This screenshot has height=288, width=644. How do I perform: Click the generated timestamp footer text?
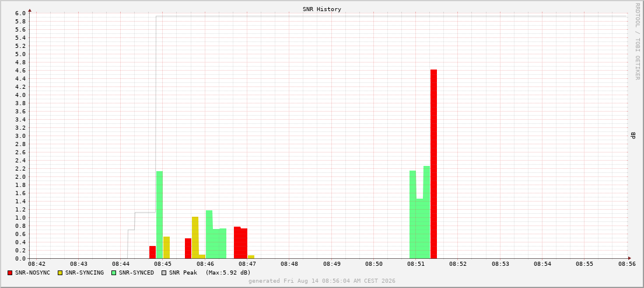click(322, 280)
